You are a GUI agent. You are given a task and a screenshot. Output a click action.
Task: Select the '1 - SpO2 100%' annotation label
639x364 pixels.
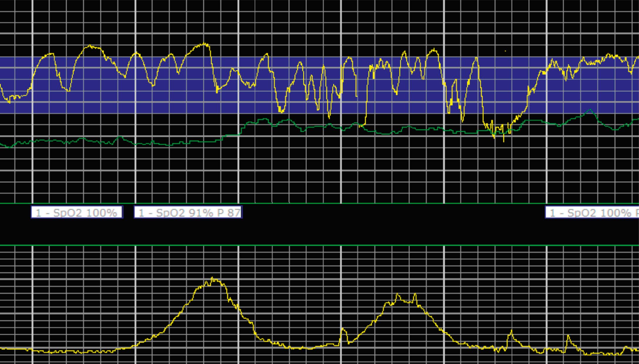77,212
